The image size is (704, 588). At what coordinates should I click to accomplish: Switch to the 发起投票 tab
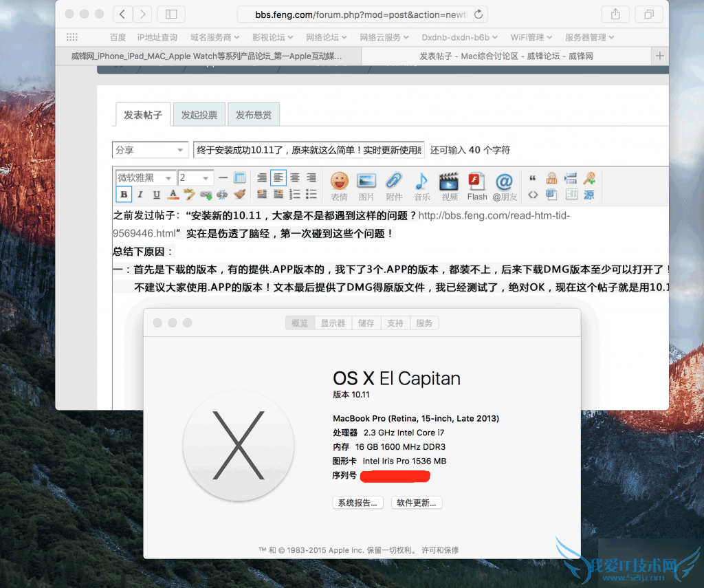pyautogui.click(x=199, y=114)
